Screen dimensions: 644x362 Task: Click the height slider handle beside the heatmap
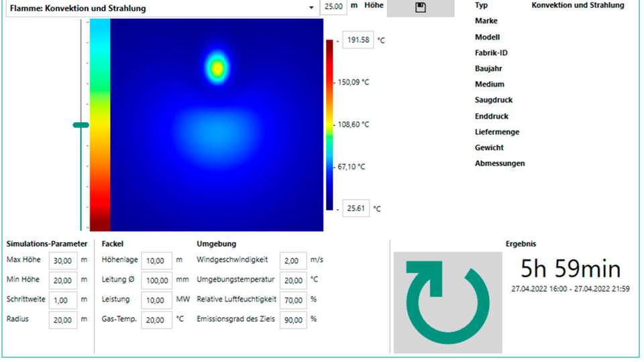[81, 125]
